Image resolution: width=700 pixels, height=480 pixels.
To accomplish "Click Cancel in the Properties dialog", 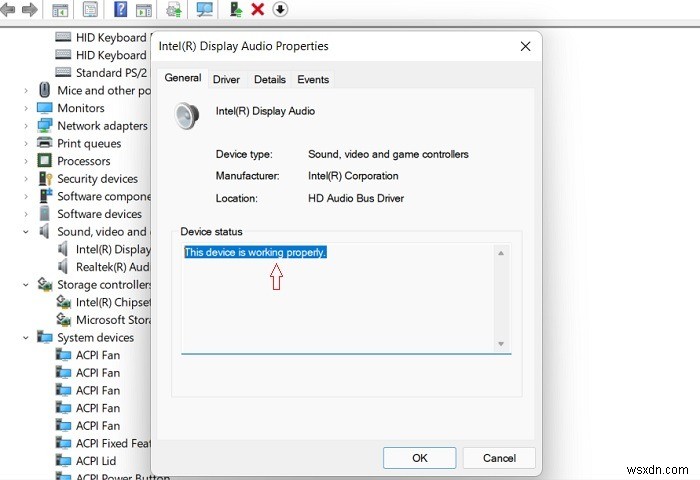I will (499, 458).
